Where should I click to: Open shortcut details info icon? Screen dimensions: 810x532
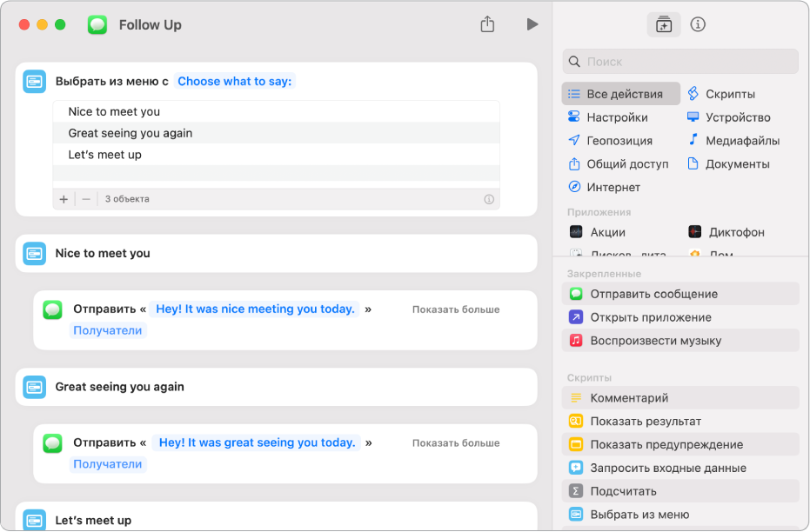(x=698, y=24)
